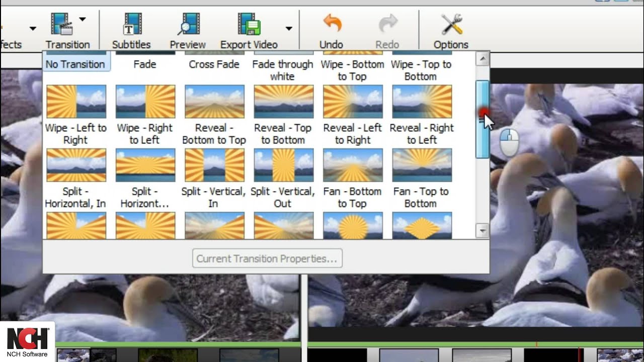Select Reveal - Right to Left thumbnail
The image size is (644, 362).
tap(422, 101)
